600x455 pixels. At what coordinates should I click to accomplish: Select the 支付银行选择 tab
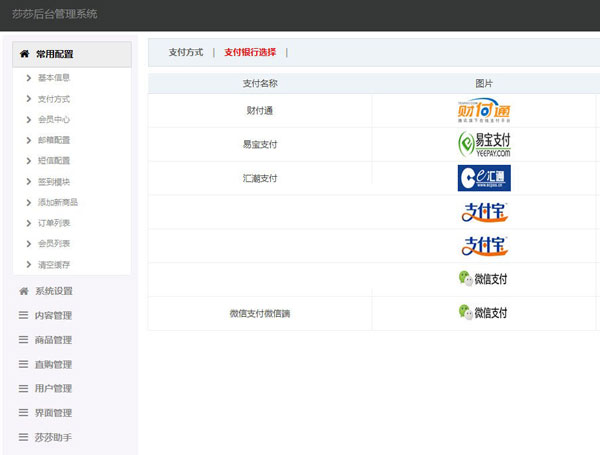[x=250, y=52]
